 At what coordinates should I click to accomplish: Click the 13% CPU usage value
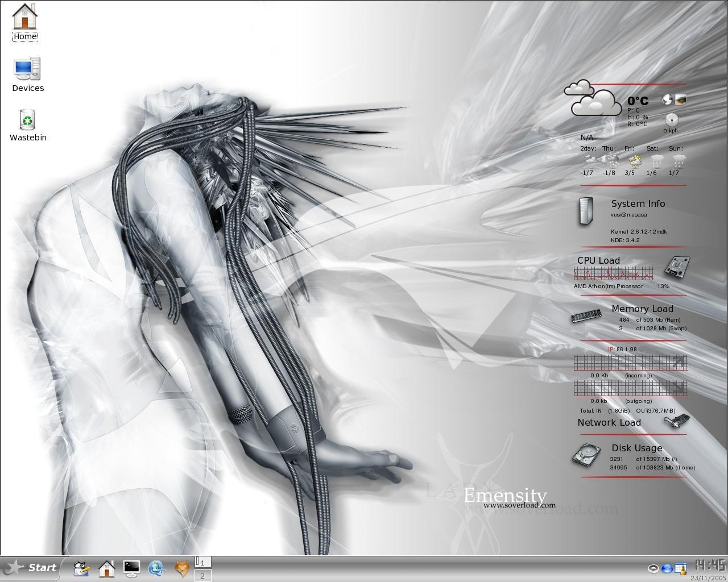click(x=663, y=286)
